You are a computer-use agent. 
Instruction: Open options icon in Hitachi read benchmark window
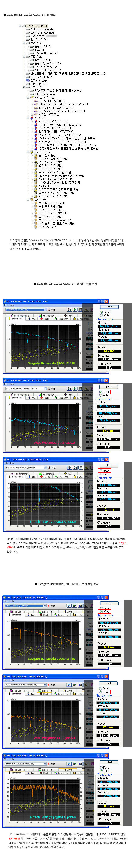coord(86,468)
